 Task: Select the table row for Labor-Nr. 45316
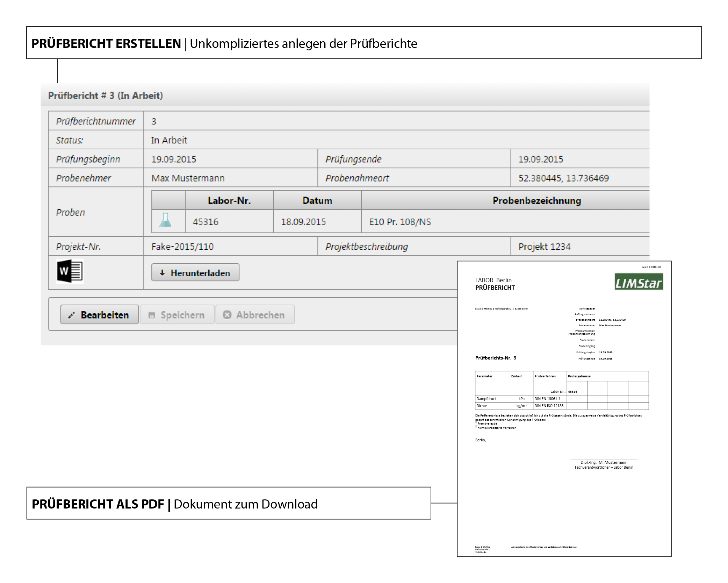[x=206, y=222]
